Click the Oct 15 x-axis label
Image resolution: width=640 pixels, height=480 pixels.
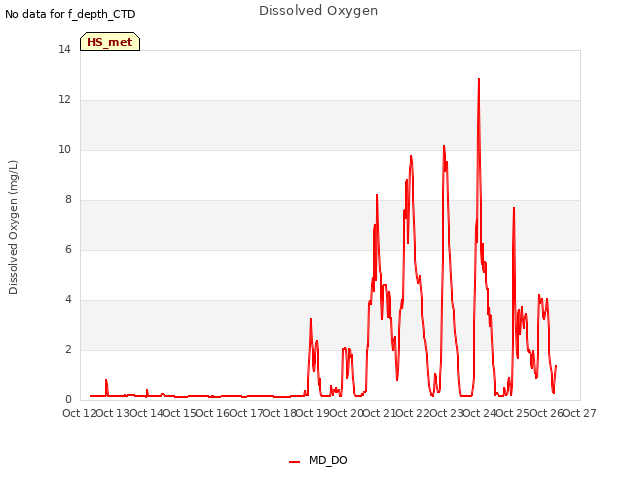click(180, 413)
